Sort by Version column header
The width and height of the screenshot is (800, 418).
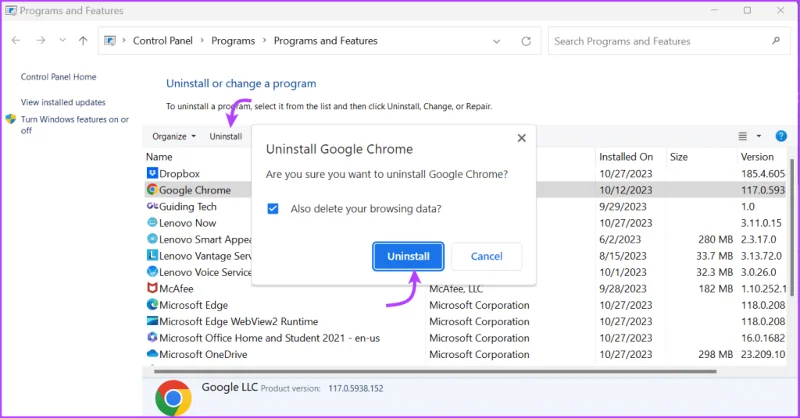pyautogui.click(x=757, y=157)
